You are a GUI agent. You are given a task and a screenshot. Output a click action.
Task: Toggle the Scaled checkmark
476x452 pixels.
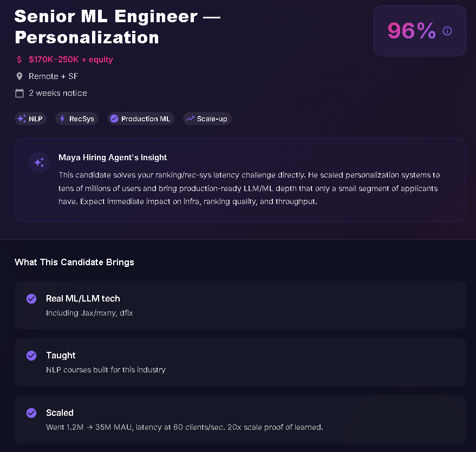(x=31, y=413)
